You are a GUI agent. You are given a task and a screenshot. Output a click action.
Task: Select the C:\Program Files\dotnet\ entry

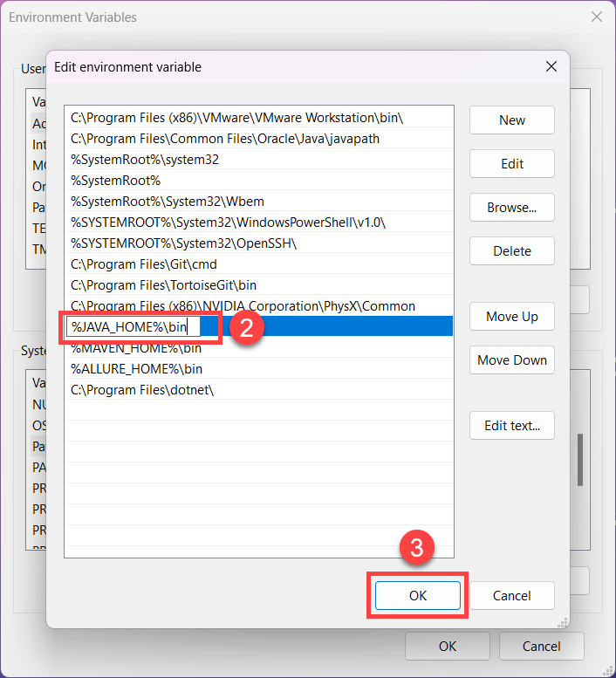(259, 390)
